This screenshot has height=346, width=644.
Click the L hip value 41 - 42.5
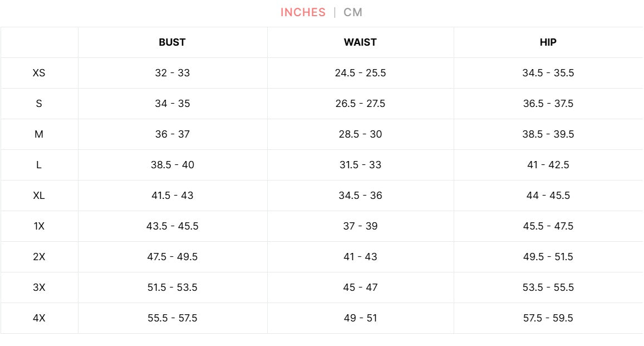point(548,165)
